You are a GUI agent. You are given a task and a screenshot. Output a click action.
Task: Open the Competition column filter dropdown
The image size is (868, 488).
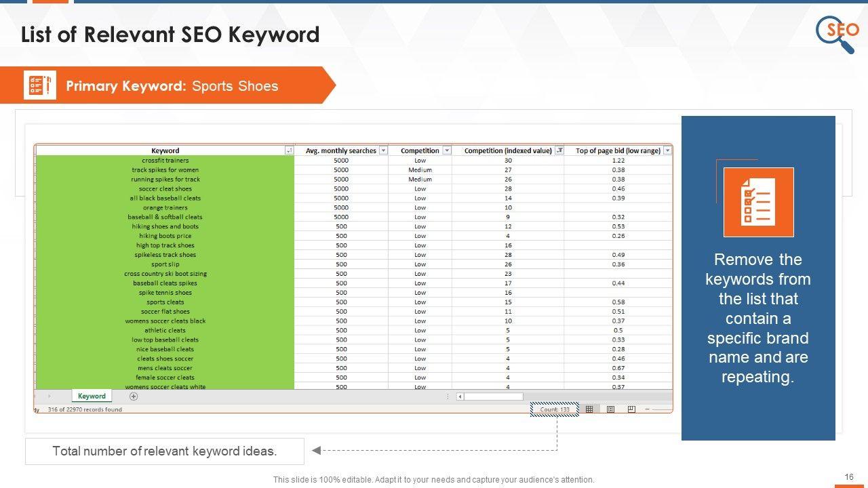pyautogui.click(x=447, y=150)
